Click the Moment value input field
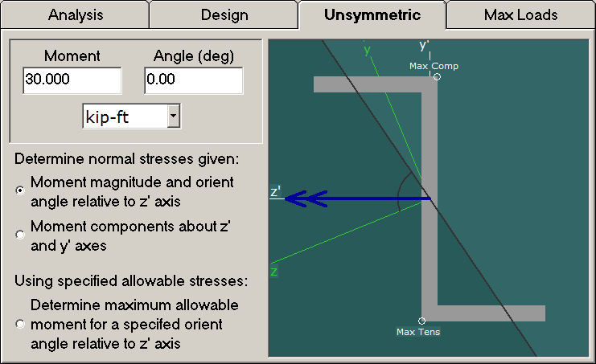 coord(72,80)
